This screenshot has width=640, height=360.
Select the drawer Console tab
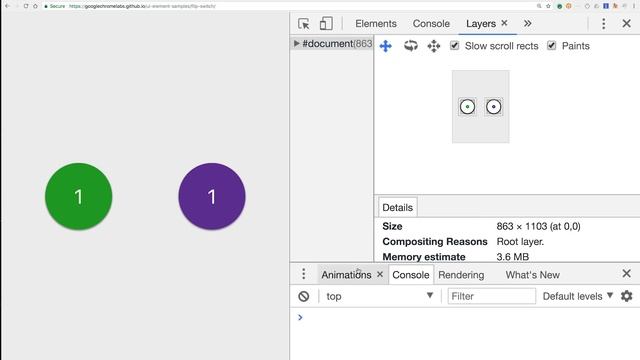[411, 275]
